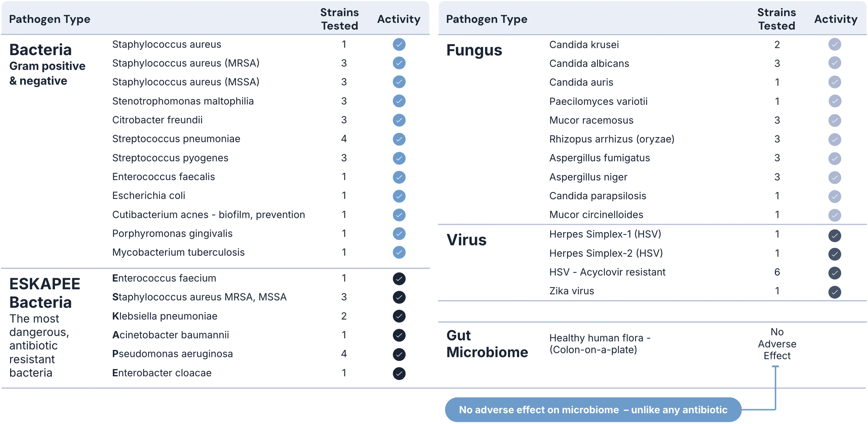This screenshot has width=868, height=424.
Task: Click the Streptococcus pneumoniae activity checkmark
Action: click(399, 139)
